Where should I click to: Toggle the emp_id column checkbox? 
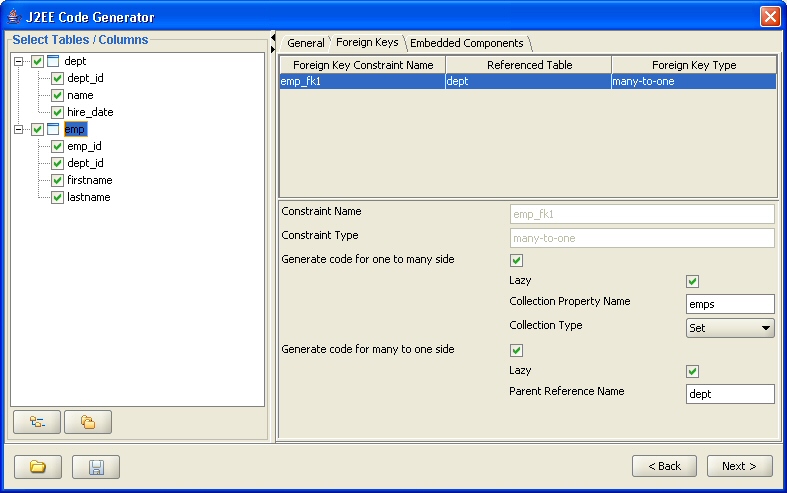(58, 146)
